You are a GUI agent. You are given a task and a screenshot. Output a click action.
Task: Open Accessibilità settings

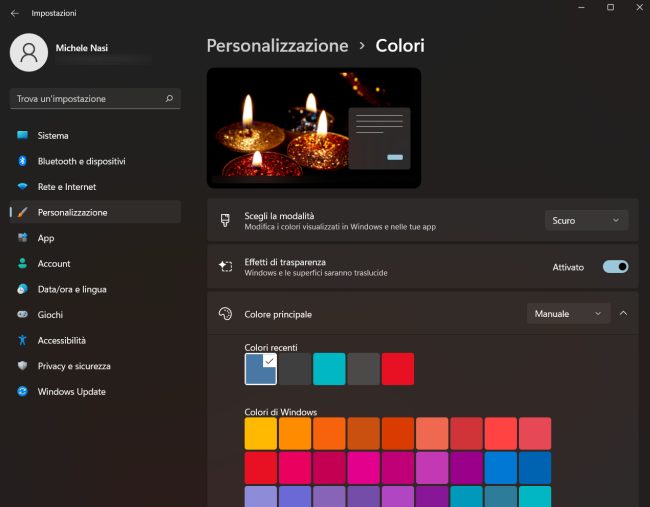pos(95,340)
